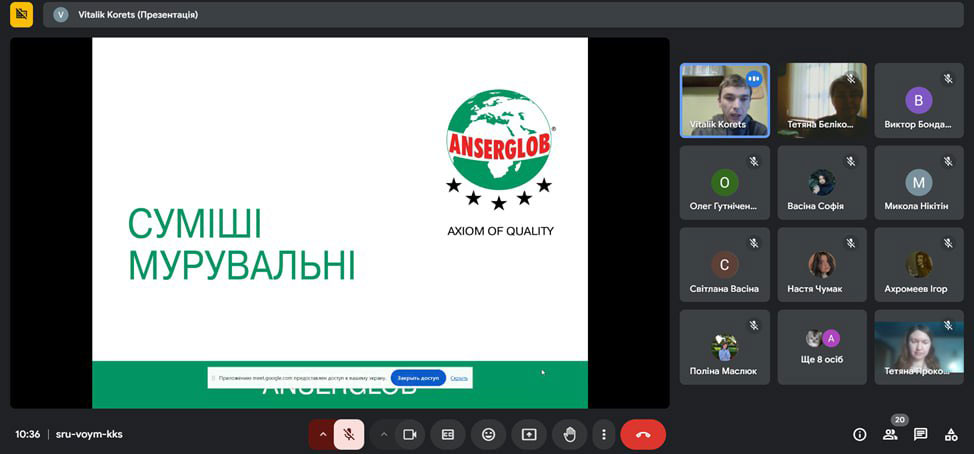Click Поліна Маслюк participant tile
The height and width of the screenshot is (454, 974).
[x=725, y=347]
